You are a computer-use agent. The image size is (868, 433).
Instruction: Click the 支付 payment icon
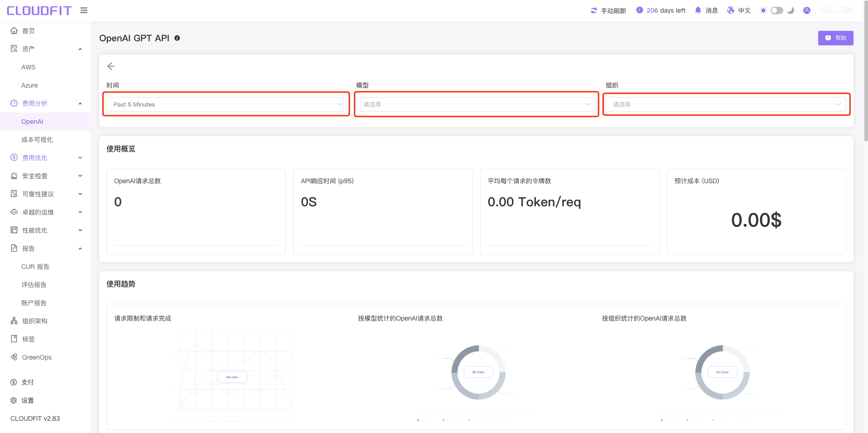pos(14,382)
